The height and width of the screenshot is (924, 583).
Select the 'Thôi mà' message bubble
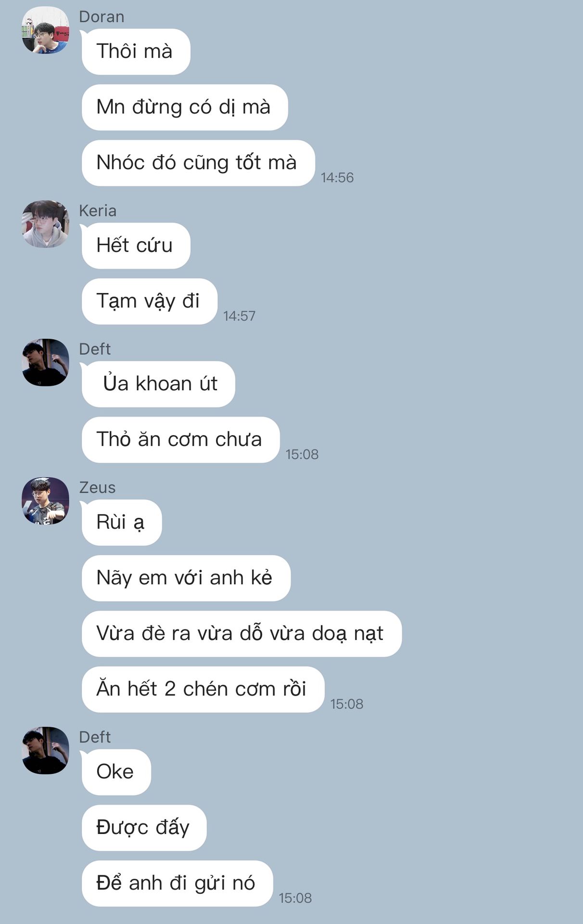136,51
